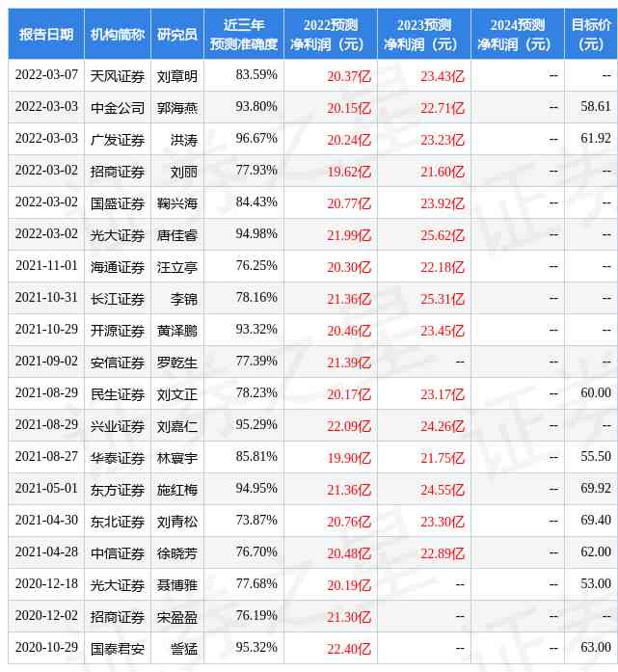This screenshot has width=618, height=672.
Task: Select the 长江证券 institution cell
Action: click(118, 299)
